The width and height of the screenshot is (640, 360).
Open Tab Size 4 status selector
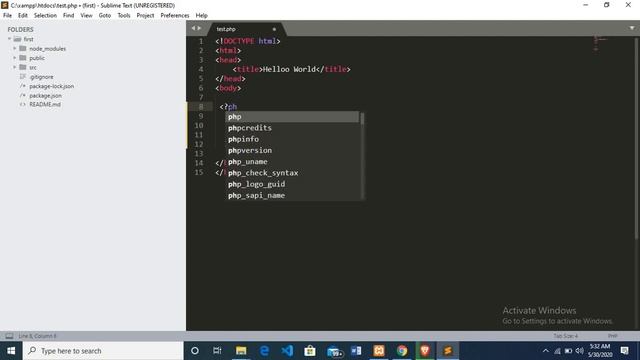point(565,336)
